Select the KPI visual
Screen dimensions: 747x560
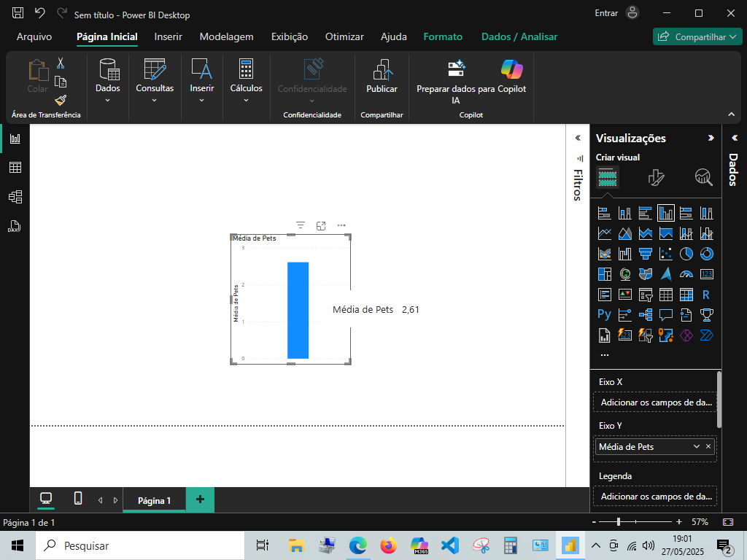pos(625,295)
